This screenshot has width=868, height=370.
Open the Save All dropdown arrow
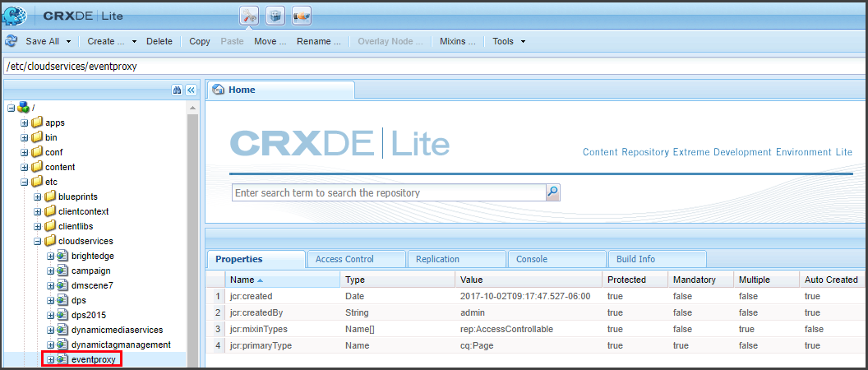pos(69,42)
